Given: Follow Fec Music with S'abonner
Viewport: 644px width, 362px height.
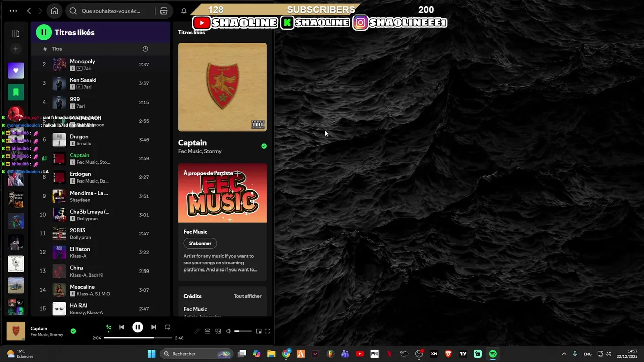Looking at the screenshot, I should (200, 243).
